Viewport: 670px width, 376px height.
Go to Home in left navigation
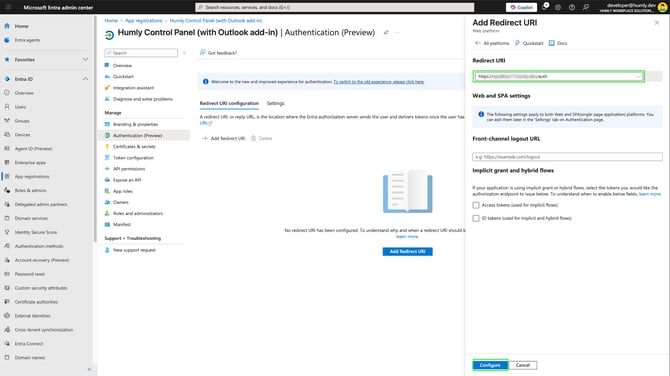tap(21, 26)
